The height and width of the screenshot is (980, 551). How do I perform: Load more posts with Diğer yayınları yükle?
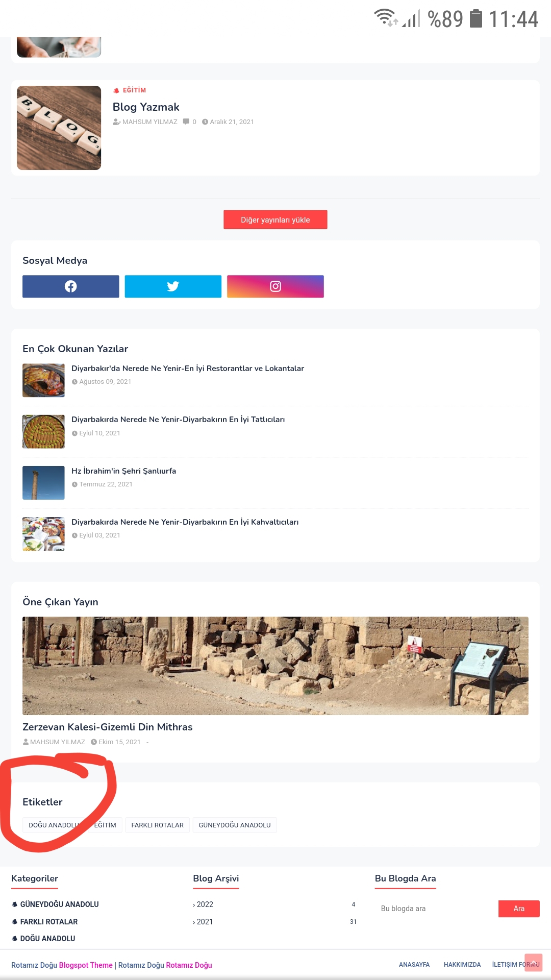(275, 219)
